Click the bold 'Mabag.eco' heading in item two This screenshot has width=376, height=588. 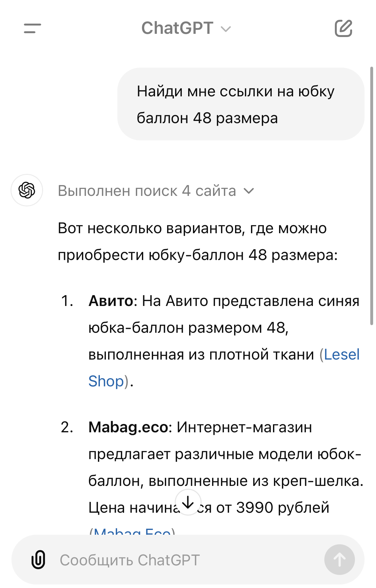128,427
